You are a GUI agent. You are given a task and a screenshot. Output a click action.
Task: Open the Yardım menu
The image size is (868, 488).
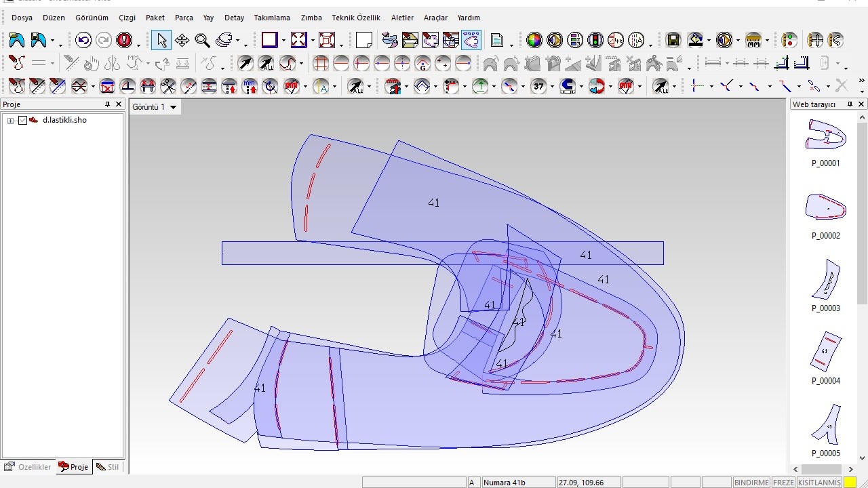[469, 18]
